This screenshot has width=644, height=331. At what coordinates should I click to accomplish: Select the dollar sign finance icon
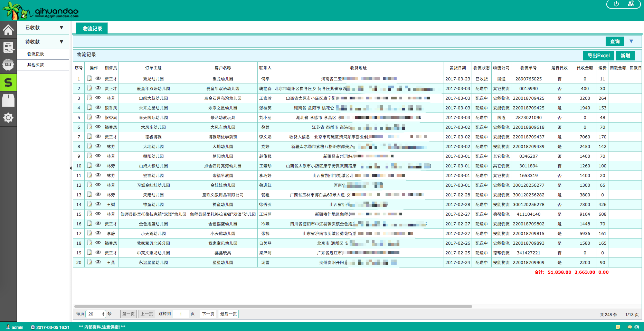pos(8,82)
